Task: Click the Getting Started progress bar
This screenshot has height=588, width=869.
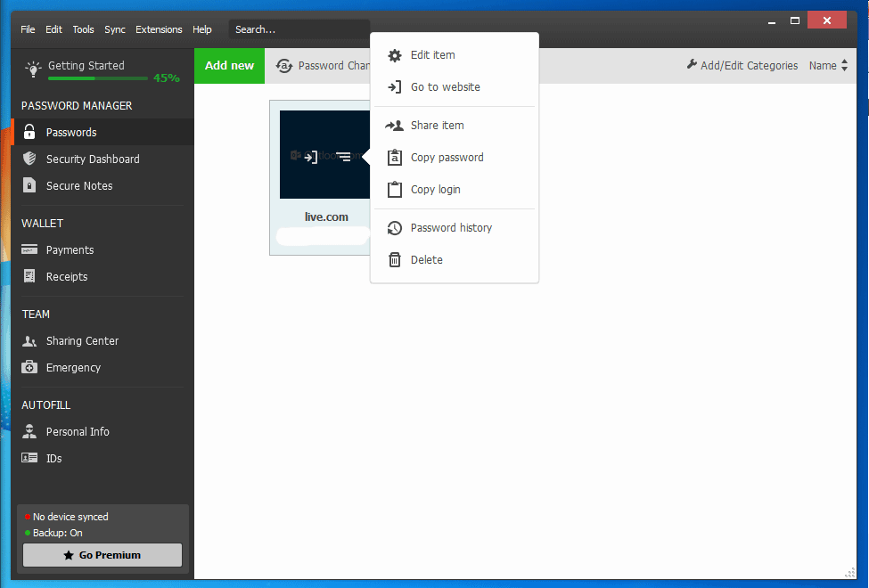Action: point(98,78)
